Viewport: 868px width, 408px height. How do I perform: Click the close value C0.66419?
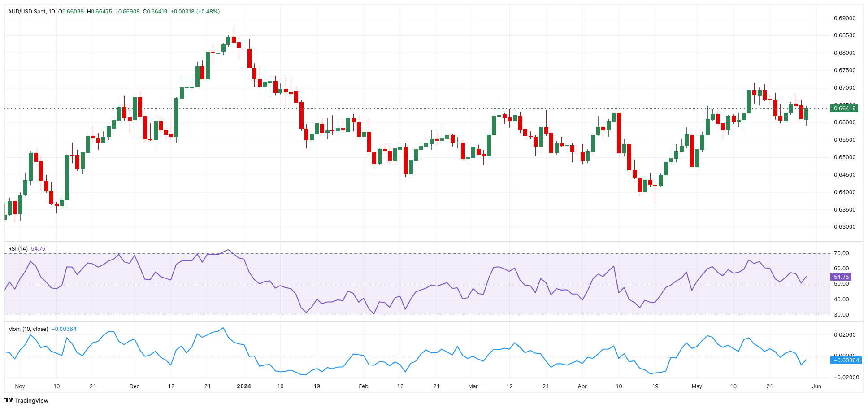[x=155, y=12]
